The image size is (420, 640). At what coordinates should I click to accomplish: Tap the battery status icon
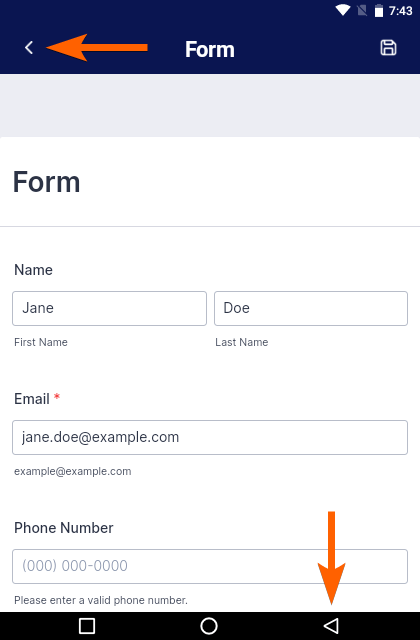pyautogui.click(x=379, y=11)
